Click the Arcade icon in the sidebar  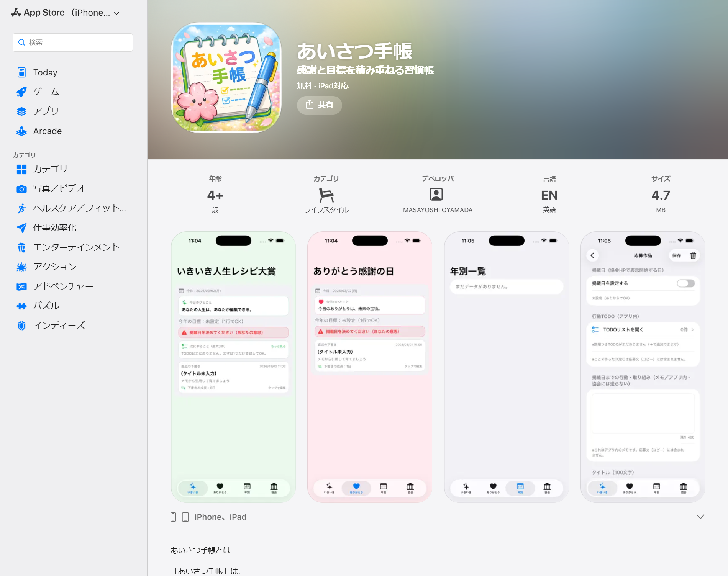click(22, 131)
